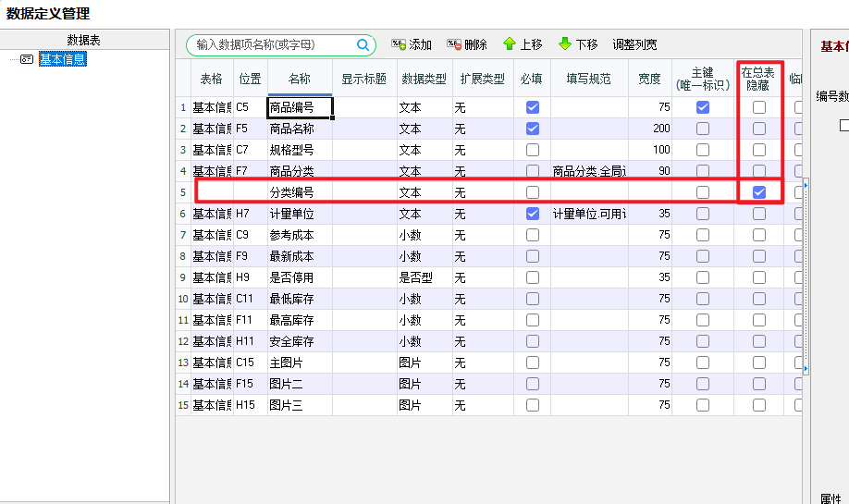Select the 商品分类 name cell
This screenshot has height=504, width=849.
(x=300, y=170)
